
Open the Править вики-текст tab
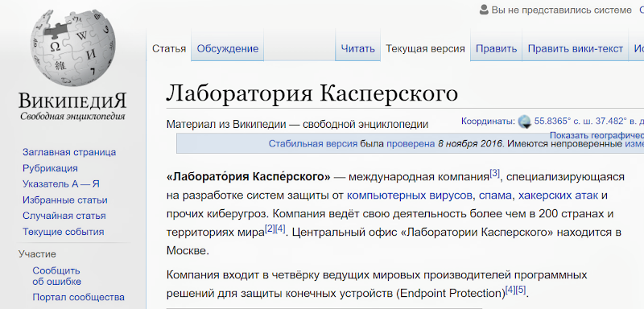pos(576,48)
